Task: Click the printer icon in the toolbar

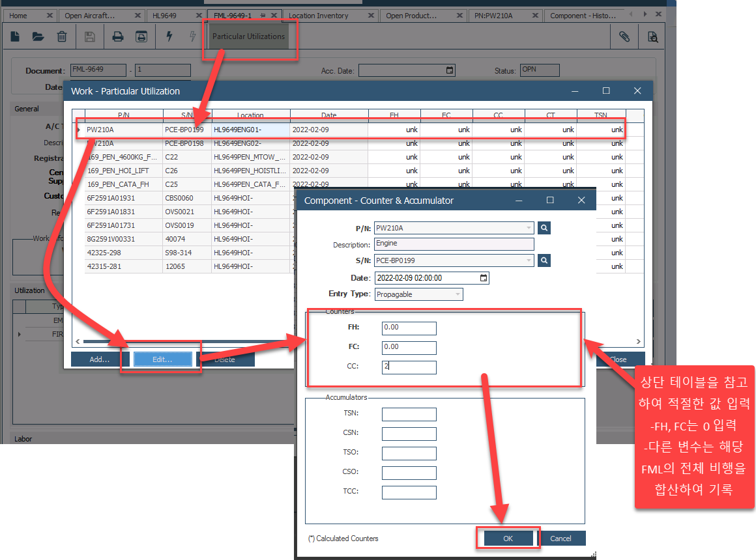Action: pyautogui.click(x=118, y=37)
